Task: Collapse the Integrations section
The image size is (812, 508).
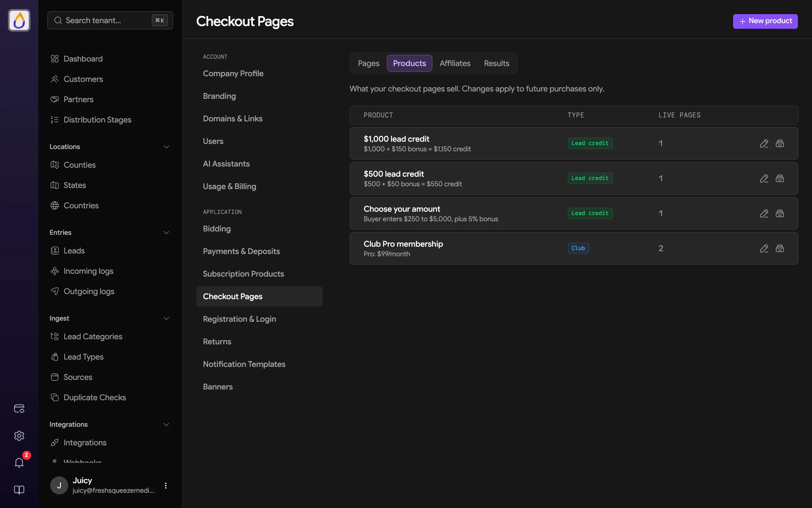Action: pyautogui.click(x=166, y=425)
